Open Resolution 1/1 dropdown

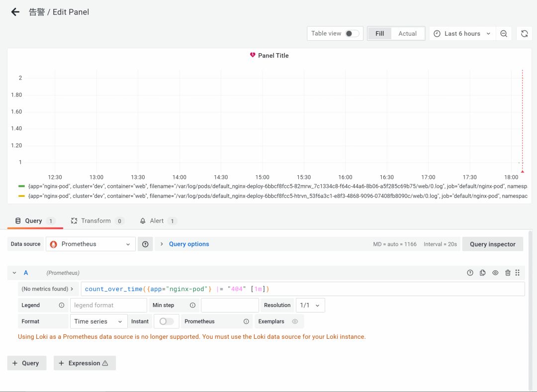(x=310, y=305)
